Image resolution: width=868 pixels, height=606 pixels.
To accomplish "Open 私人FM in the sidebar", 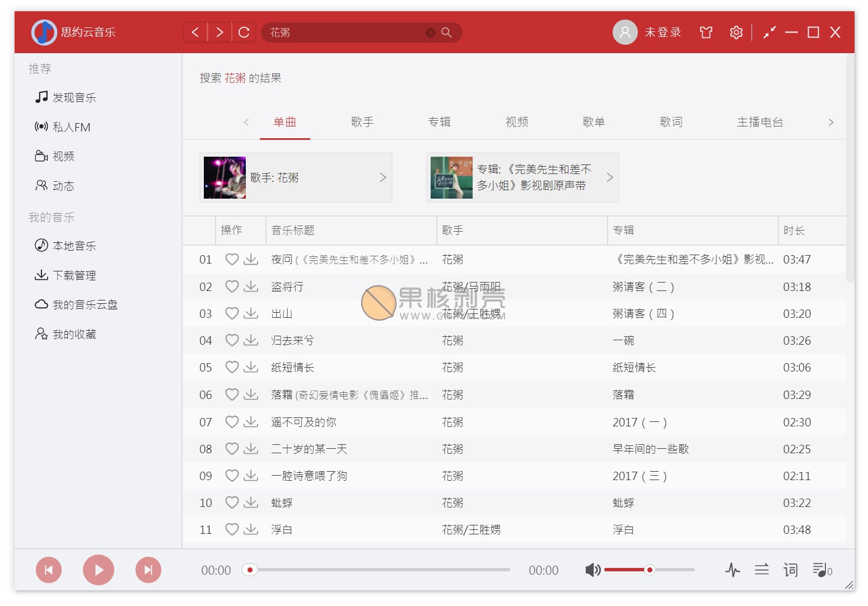I will [x=71, y=127].
